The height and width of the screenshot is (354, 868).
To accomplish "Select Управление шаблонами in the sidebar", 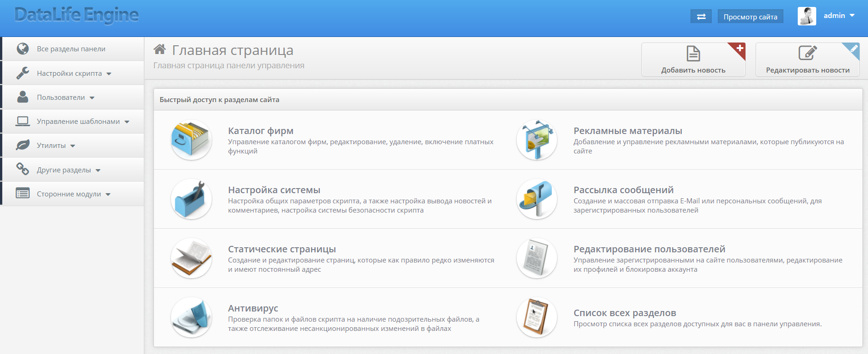I will click(73, 121).
